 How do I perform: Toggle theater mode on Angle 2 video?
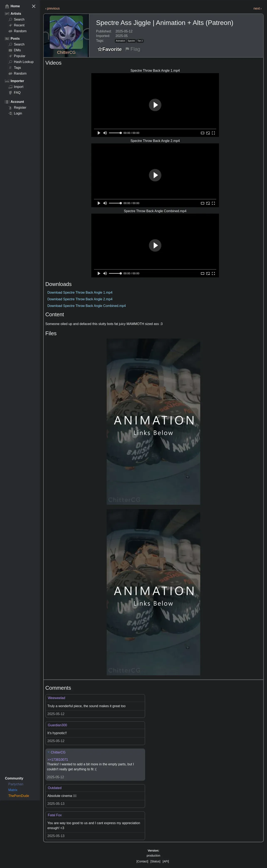pos(203,203)
